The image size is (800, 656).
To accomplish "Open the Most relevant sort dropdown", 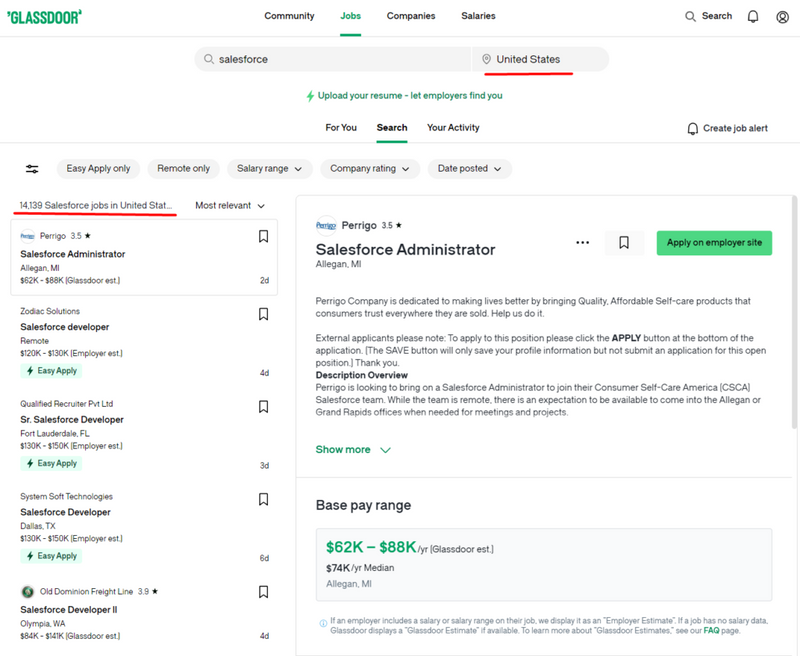I will click(x=230, y=206).
